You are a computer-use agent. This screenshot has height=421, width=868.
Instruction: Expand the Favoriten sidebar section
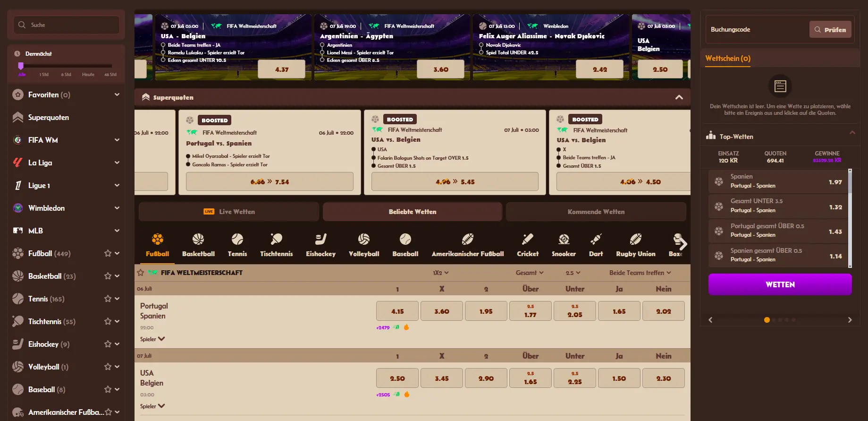point(117,95)
